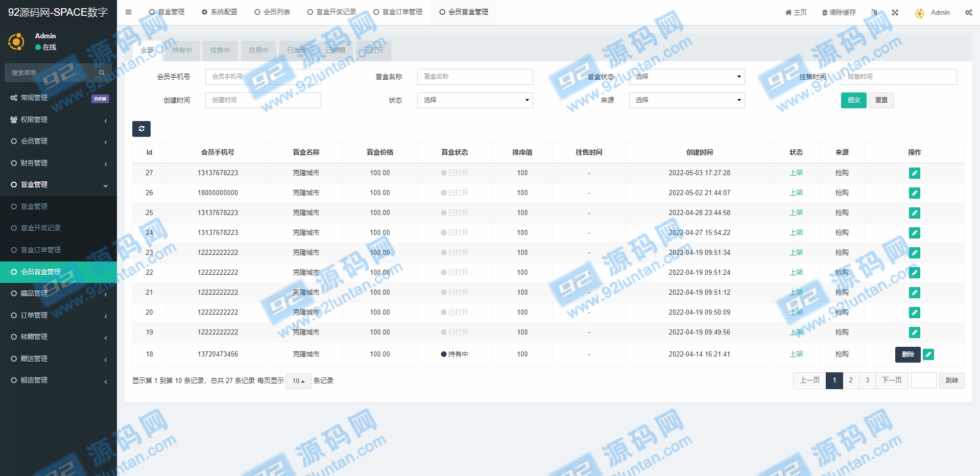
Task: Expand 财务管理 in the sidebar
Action: [x=58, y=163]
